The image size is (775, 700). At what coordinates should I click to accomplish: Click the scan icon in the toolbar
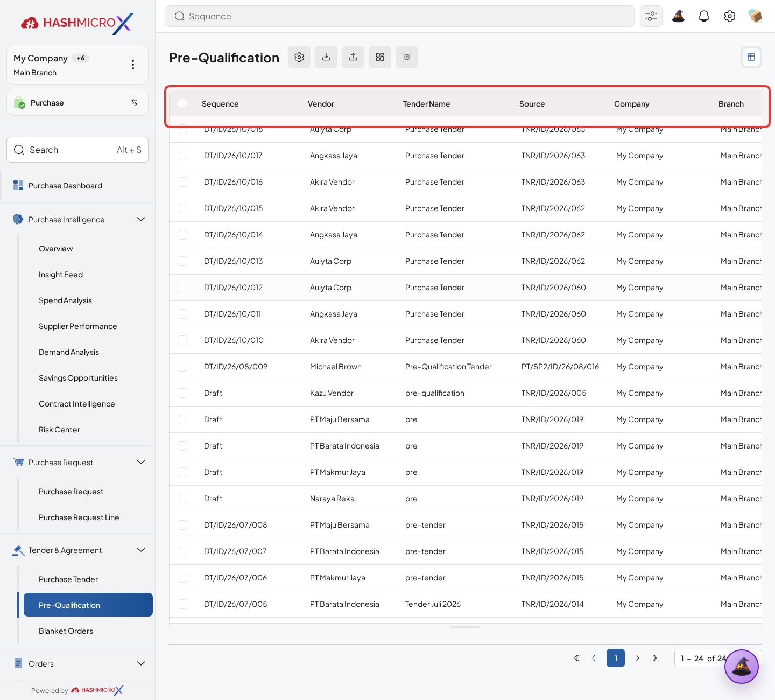(407, 57)
